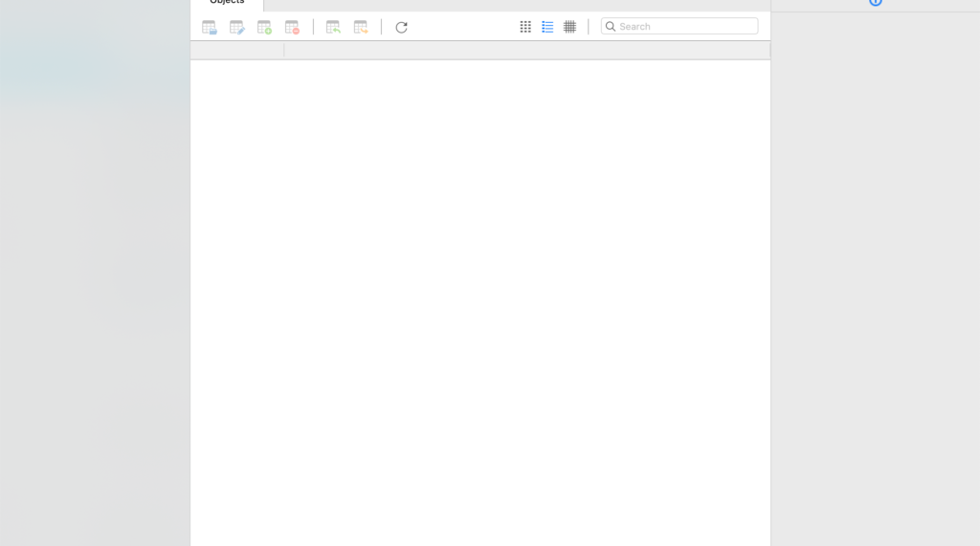Click the divider between the column headers
This screenshot has height=546, width=980.
point(284,51)
